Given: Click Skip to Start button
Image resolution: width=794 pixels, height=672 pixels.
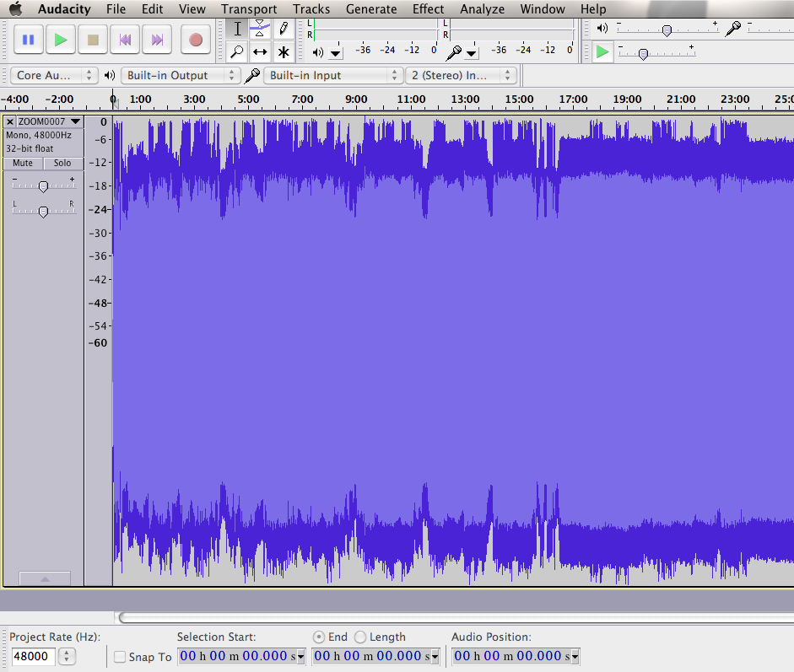Looking at the screenshot, I should pos(126,39).
